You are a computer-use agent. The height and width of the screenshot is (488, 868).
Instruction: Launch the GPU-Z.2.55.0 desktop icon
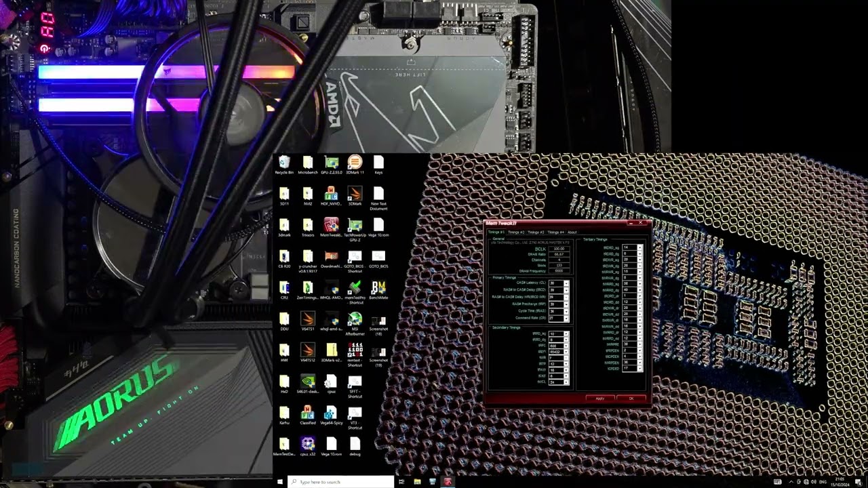[x=332, y=165]
